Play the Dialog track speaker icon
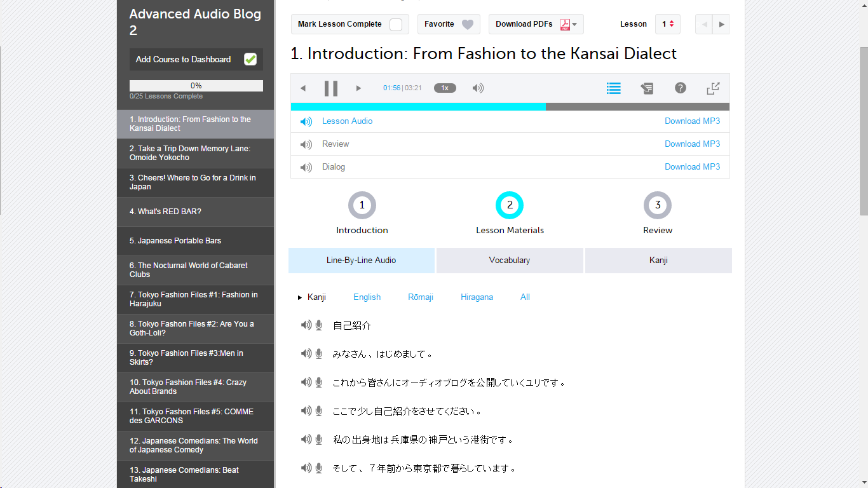The width and height of the screenshot is (868, 488). tap(306, 167)
